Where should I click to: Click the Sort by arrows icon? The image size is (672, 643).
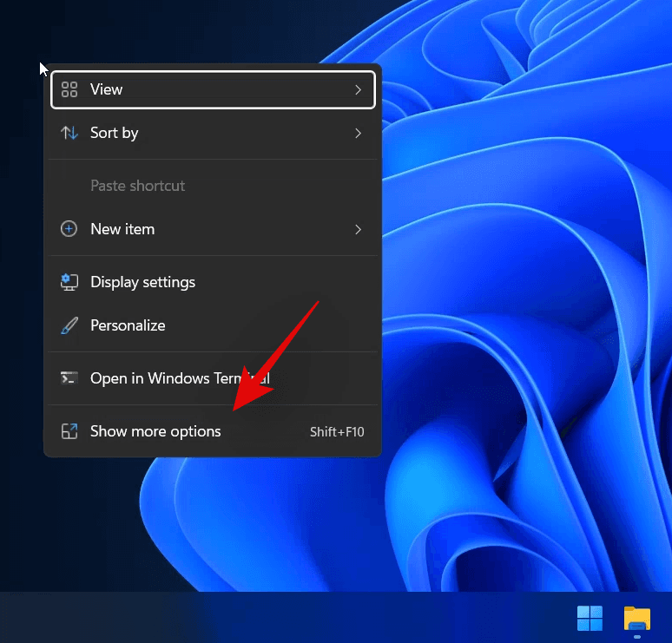point(69,134)
